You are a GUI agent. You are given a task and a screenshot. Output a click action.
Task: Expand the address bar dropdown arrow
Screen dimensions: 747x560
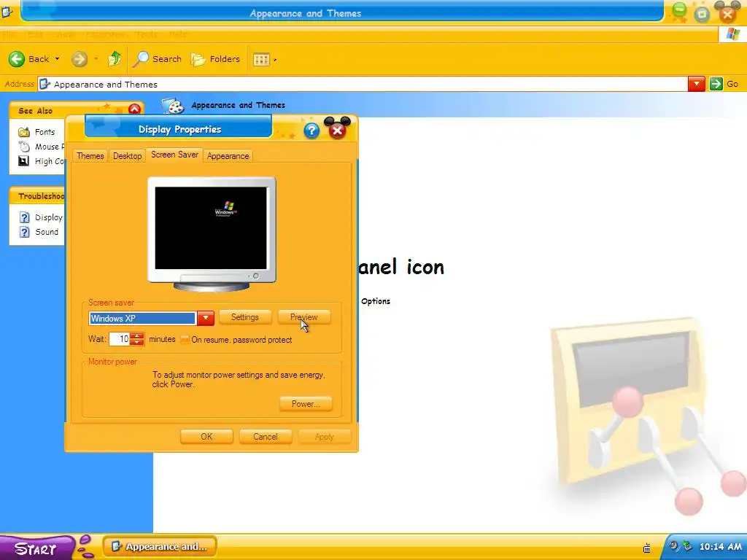pos(696,85)
